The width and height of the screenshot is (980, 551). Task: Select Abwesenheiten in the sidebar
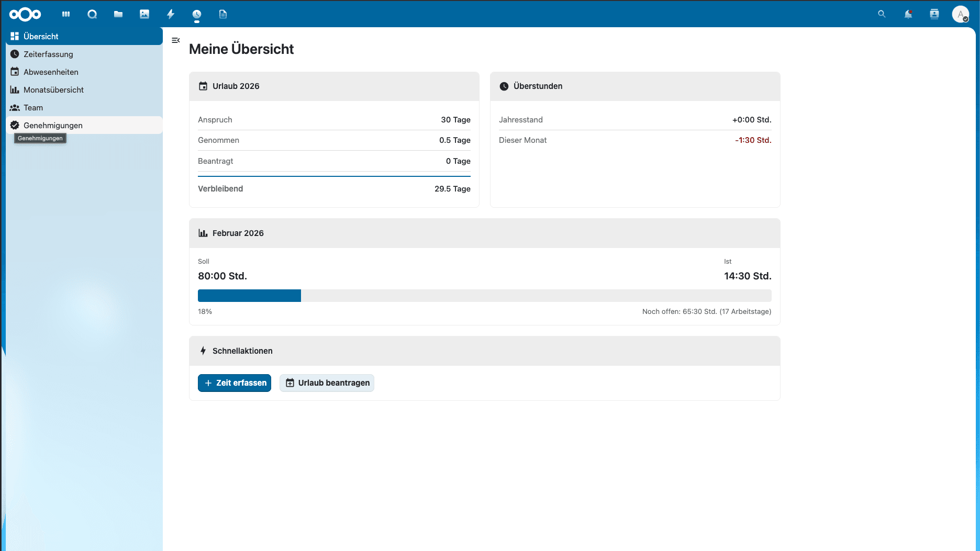pos(50,72)
